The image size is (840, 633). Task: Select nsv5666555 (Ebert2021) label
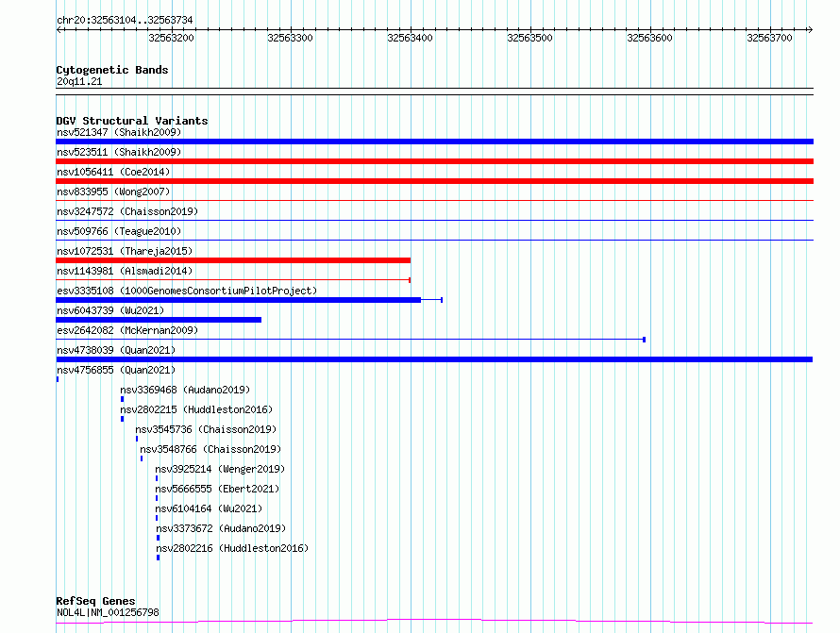point(217,489)
